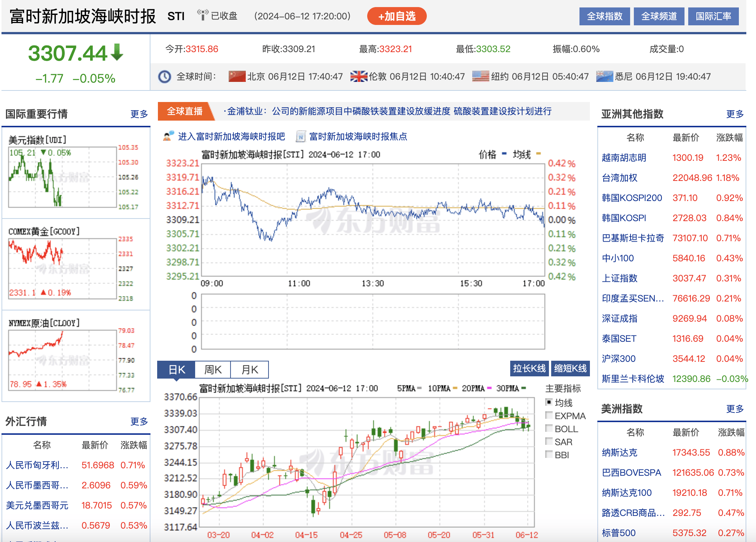Expand 更多 for 外汇行情

coord(139,421)
